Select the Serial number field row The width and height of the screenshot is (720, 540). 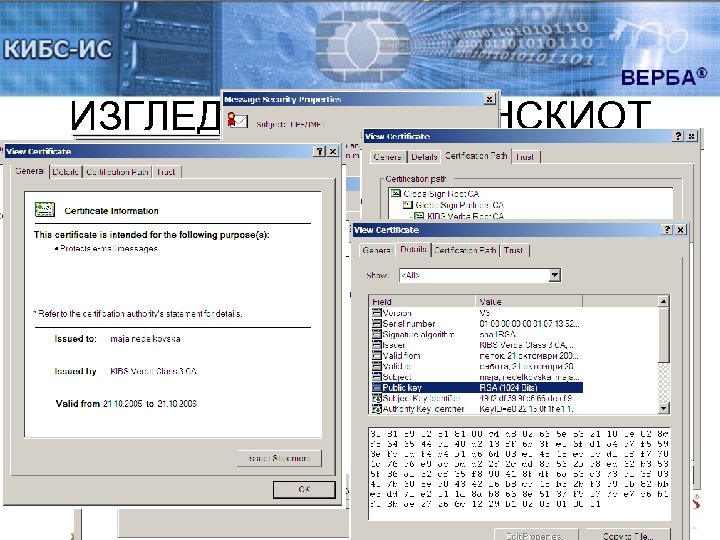pyautogui.click(x=477, y=324)
